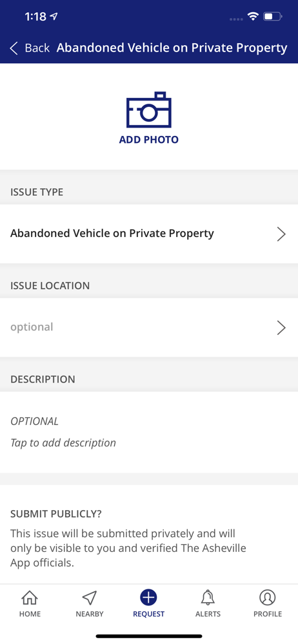Open Profile via the person icon
The height and width of the screenshot is (644, 298).
coord(268,598)
